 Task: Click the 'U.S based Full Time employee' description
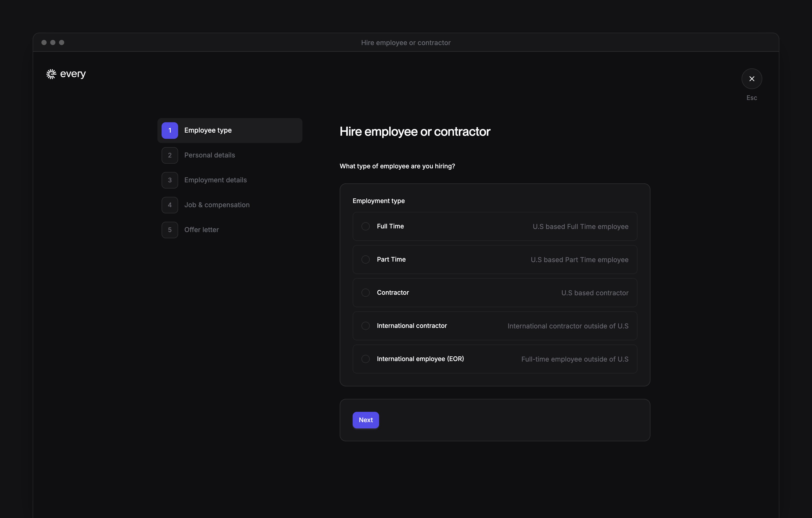pyautogui.click(x=580, y=227)
